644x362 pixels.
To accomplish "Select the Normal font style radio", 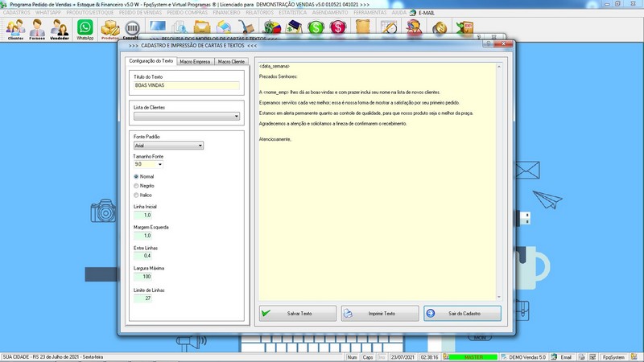I will (136, 176).
